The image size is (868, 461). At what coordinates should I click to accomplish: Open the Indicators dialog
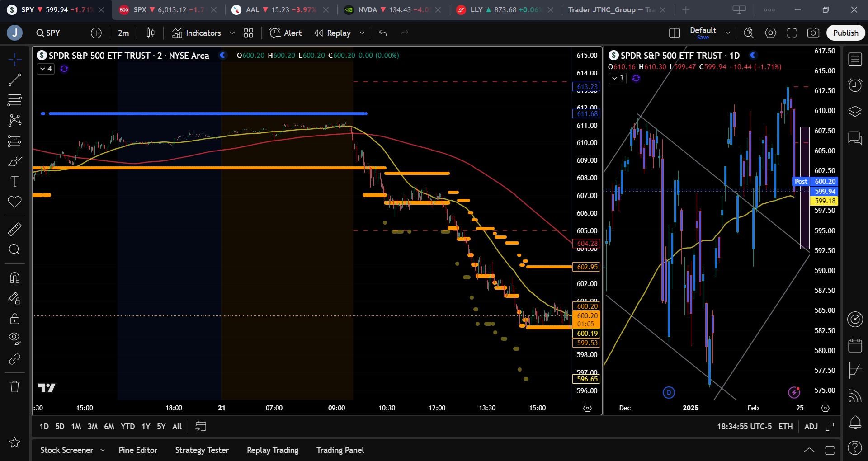pos(197,33)
